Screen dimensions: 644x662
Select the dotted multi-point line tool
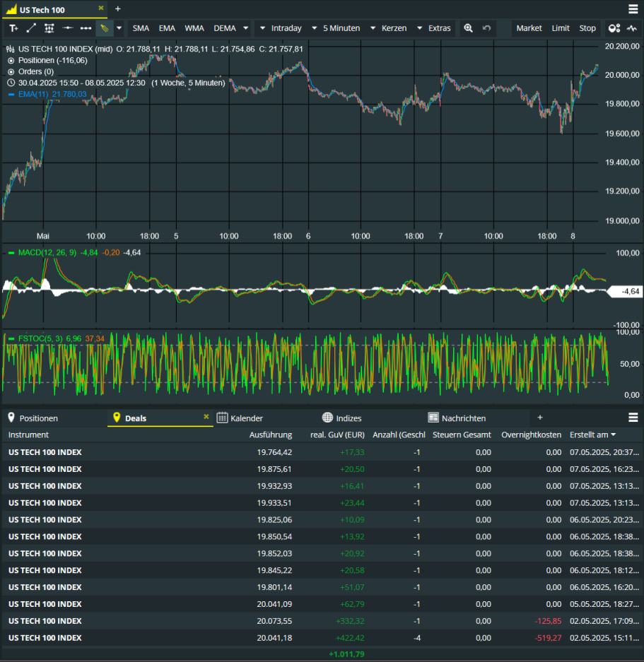(x=86, y=28)
